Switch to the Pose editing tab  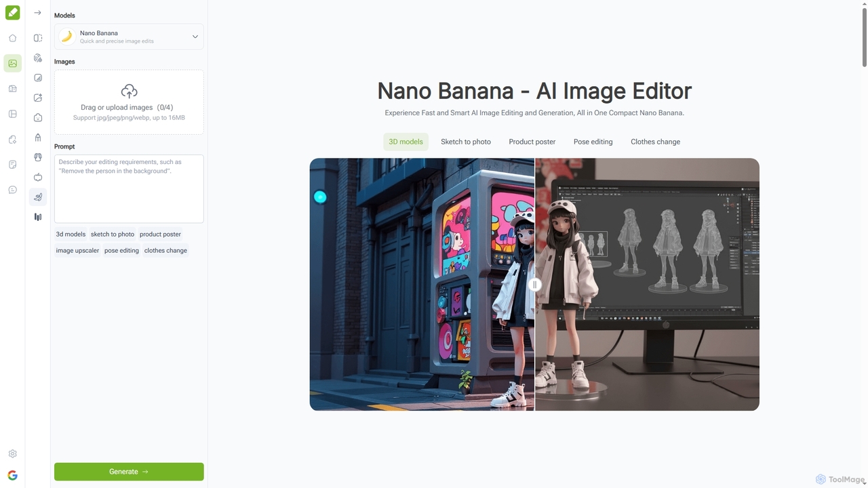tap(593, 142)
